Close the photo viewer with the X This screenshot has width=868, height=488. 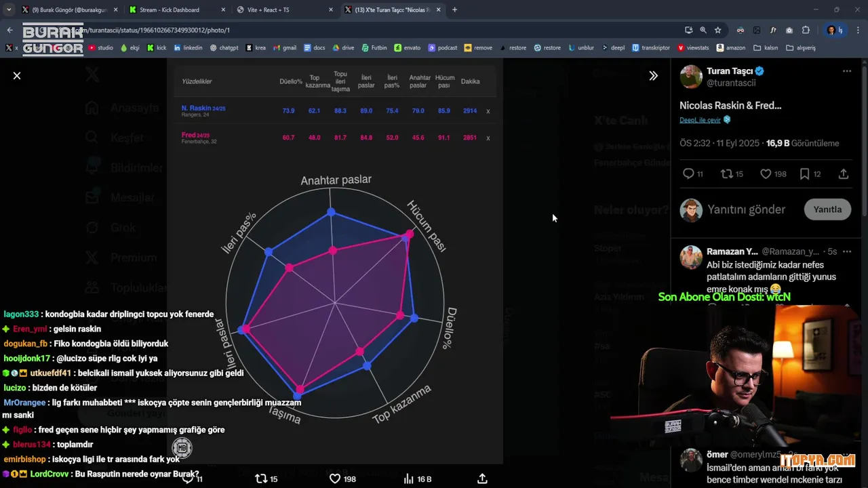(17, 75)
